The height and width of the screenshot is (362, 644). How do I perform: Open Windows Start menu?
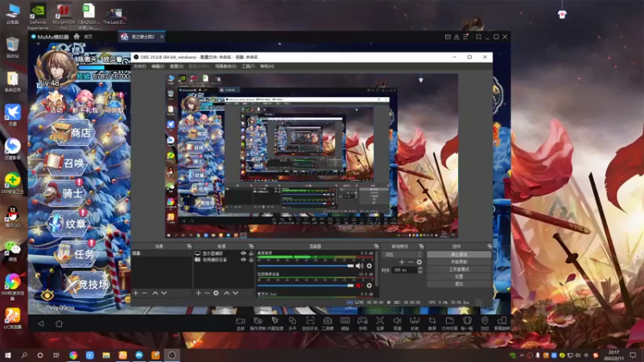pyautogui.click(x=8, y=355)
